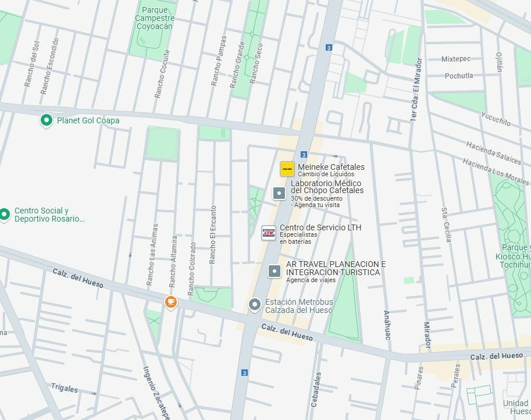Open the orange coffee cup cafe marker
Viewport: 531px width, 420px height.
[170, 301]
